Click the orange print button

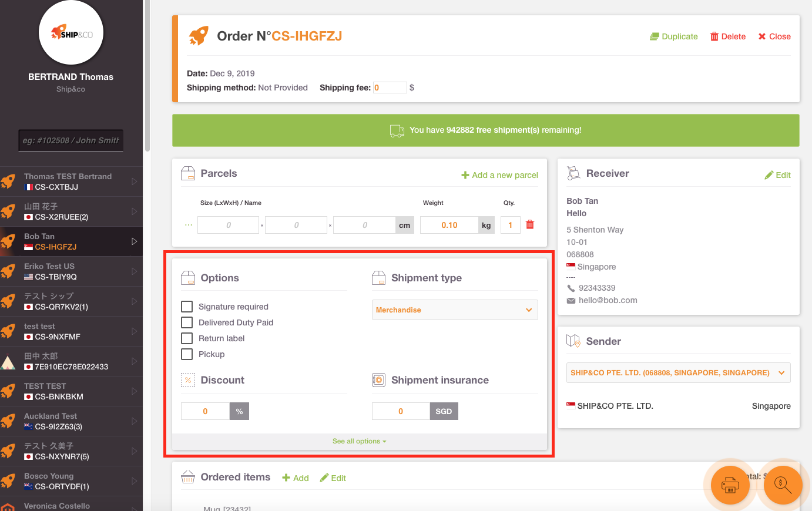click(730, 485)
